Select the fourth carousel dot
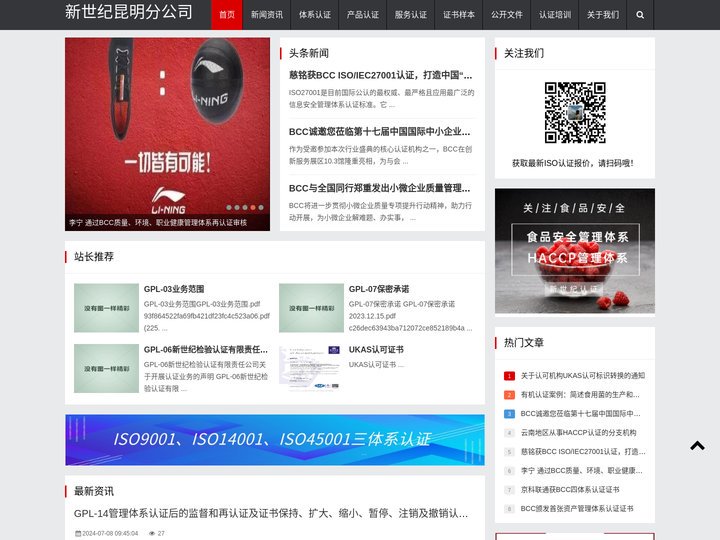 [253, 208]
